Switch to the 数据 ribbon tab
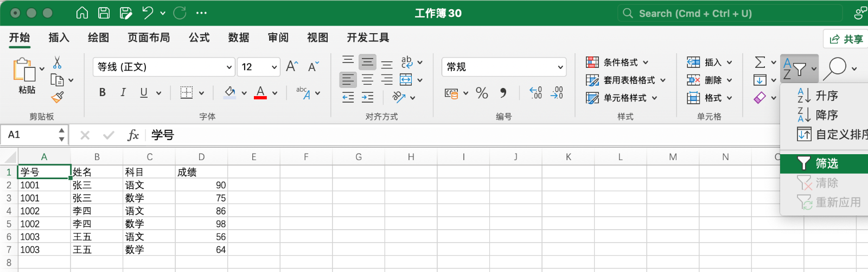Screen dimensions: 868x272 click(239, 37)
